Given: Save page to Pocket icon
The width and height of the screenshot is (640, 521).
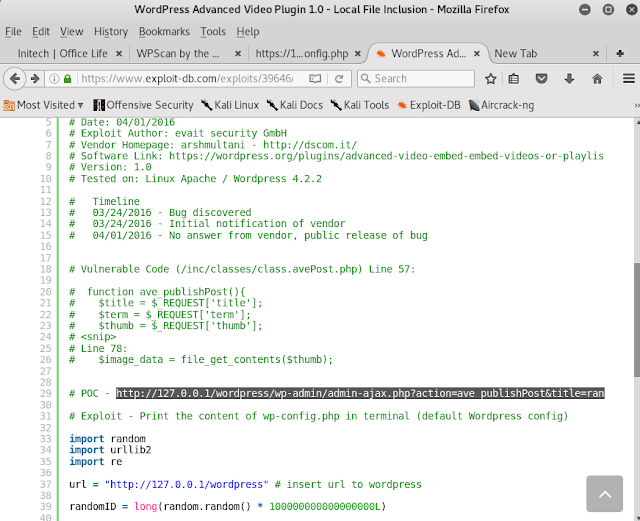Looking at the screenshot, I should point(541,78).
